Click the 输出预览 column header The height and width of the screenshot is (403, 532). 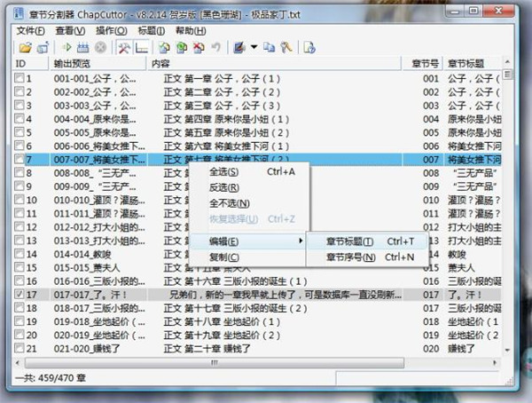coord(98,64)
